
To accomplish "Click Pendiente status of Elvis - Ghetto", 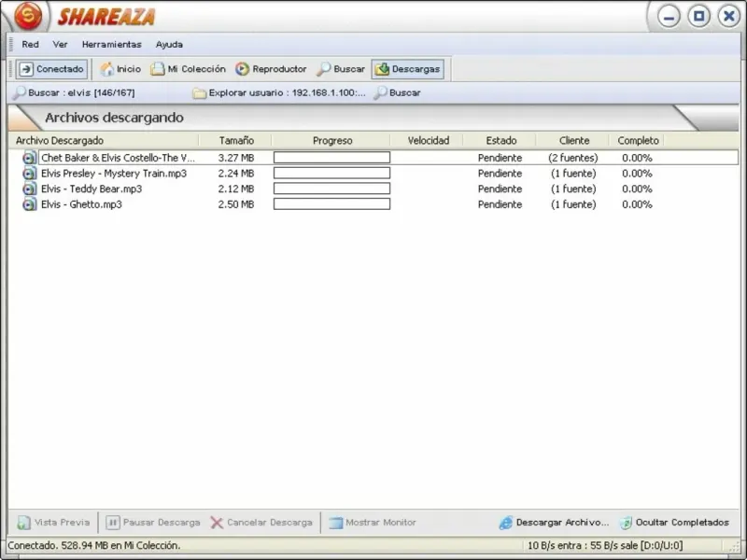I will pos(500,204).
